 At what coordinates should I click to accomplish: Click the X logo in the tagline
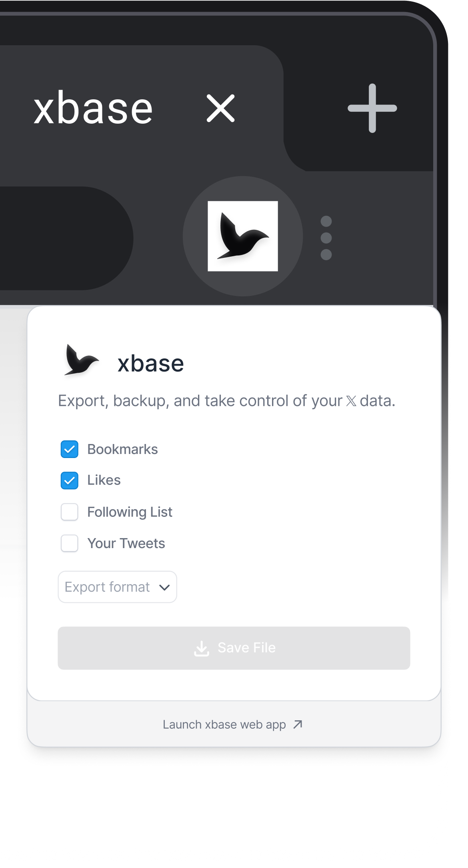point(351,401)
